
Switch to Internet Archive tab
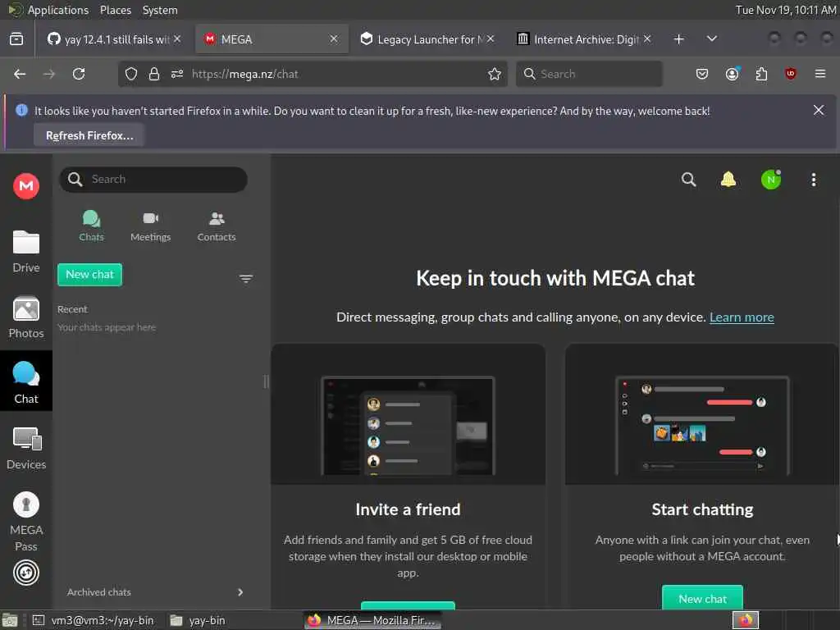click(584, 39)
